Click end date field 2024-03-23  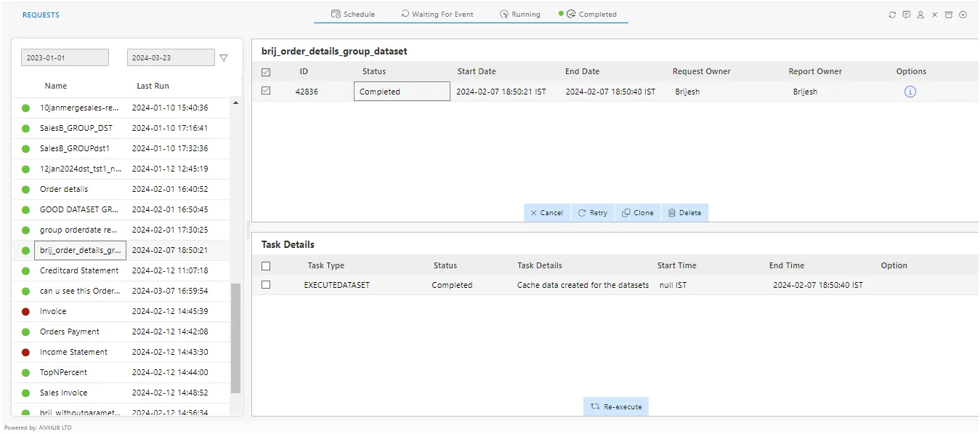click(x=171, y=57)
